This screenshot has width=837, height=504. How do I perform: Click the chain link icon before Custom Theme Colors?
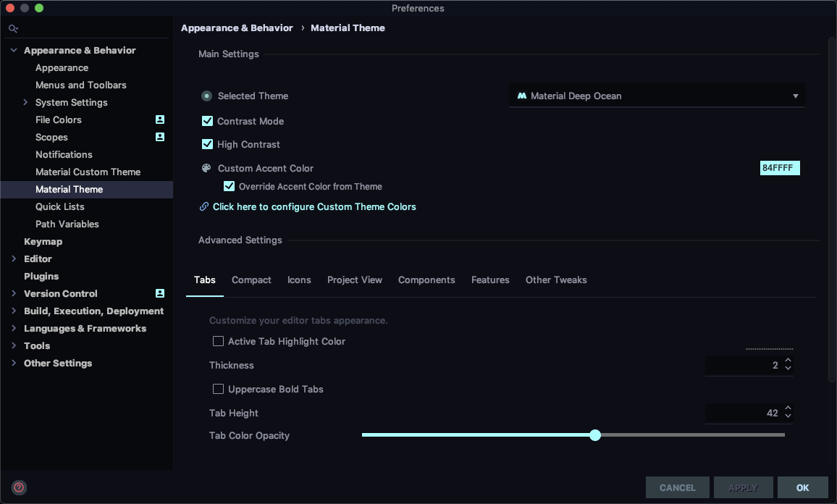pos(204,206)
